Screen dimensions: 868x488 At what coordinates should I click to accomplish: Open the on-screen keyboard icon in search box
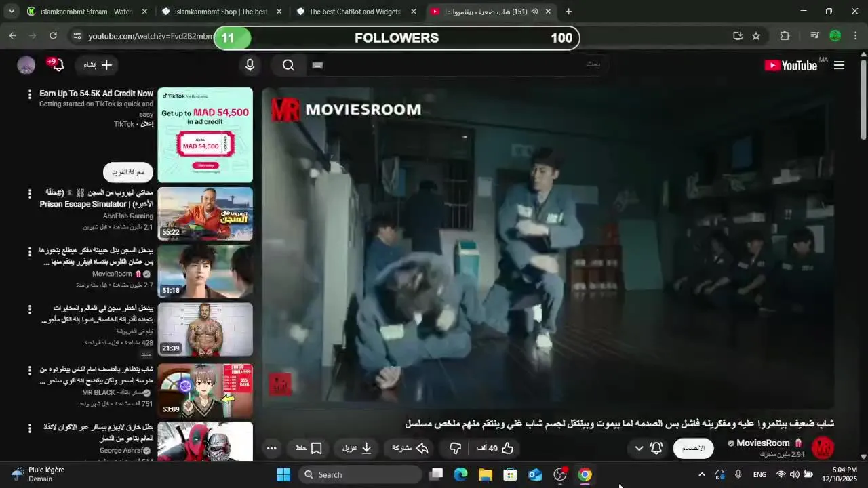coord(317,65)
